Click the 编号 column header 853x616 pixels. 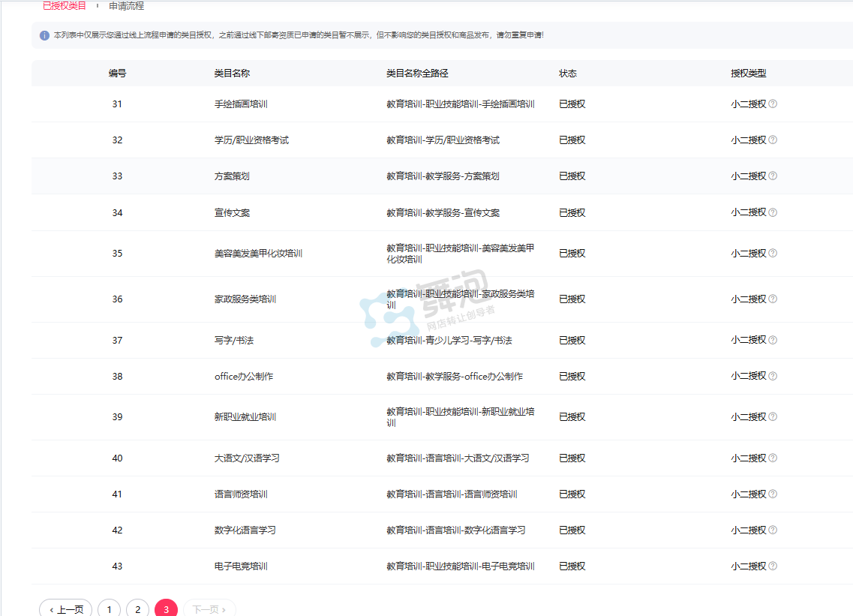coord(117,74)
